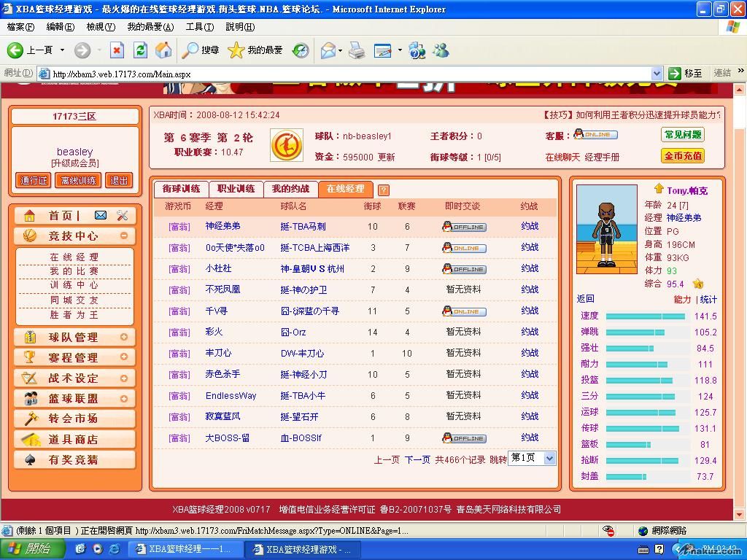
Task: Select the 在线经理 tab
Action: 345,189
